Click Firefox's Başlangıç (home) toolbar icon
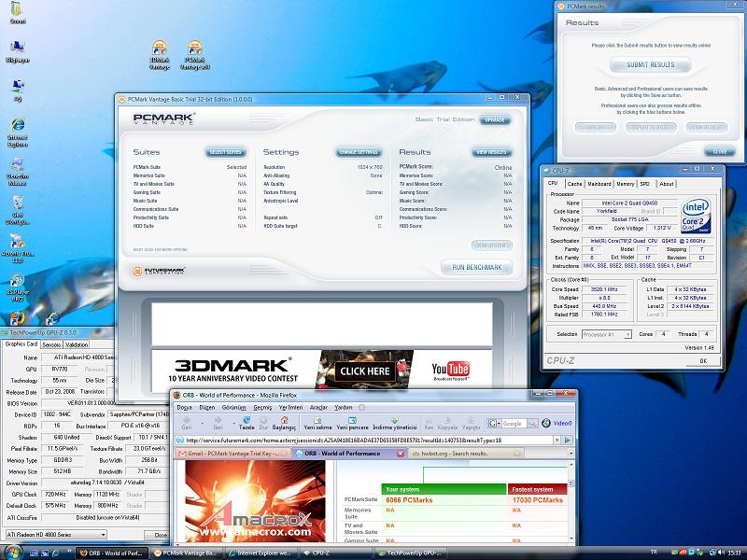 point(285,423)
